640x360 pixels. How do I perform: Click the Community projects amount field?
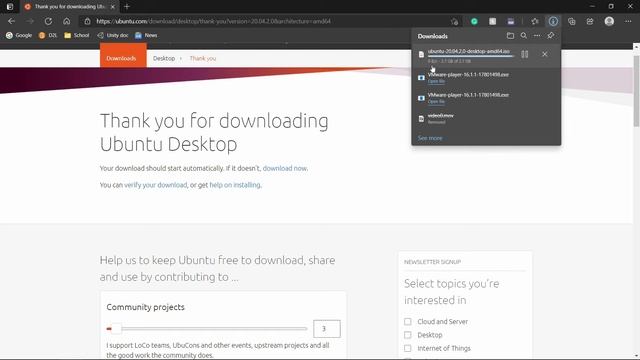[x=327, y=329]
